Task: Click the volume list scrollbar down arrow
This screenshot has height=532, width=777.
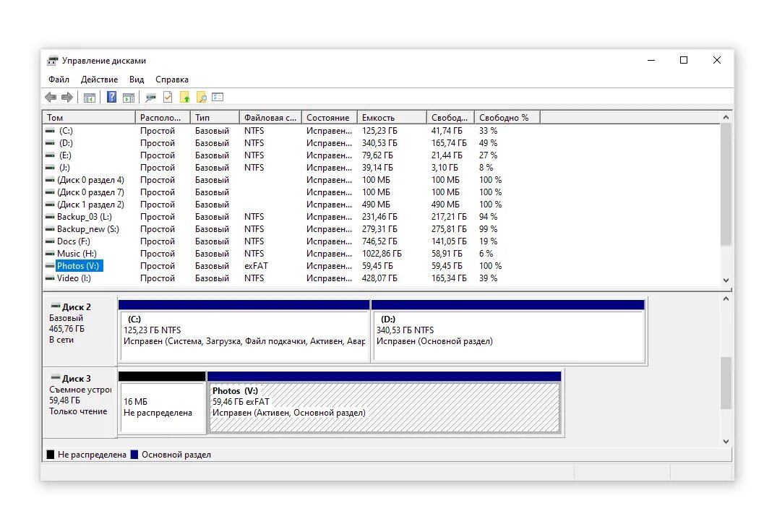Action: click(x=726, y=280)
